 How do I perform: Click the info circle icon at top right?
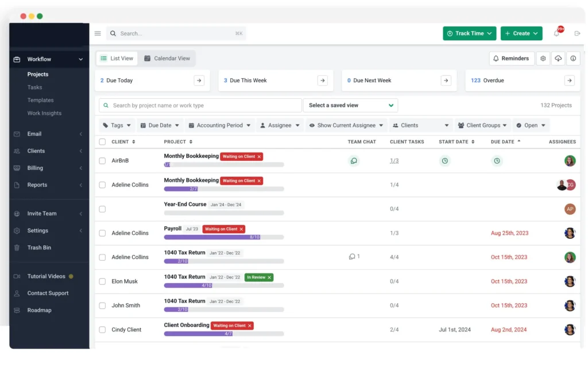coord(573,59)
